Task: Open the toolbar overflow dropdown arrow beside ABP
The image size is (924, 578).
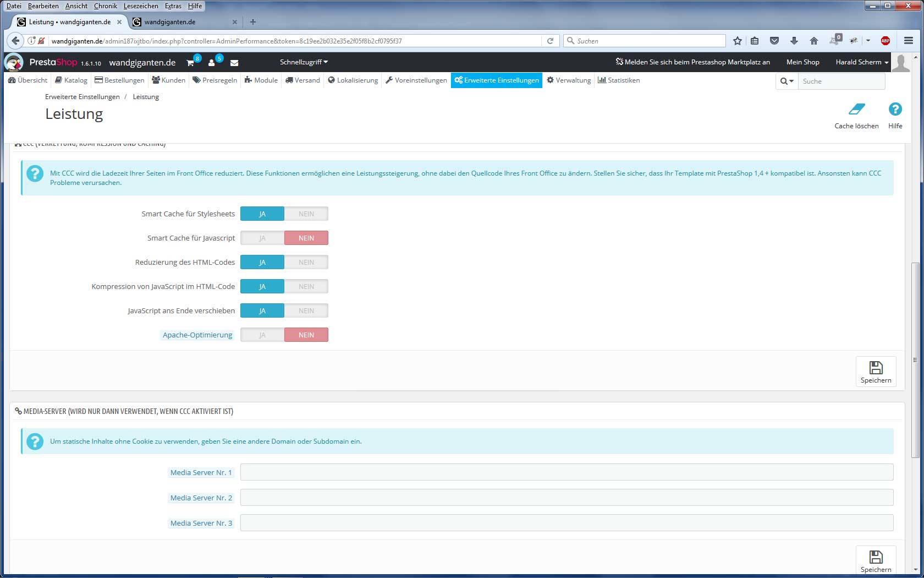Action: pos(868,41)
